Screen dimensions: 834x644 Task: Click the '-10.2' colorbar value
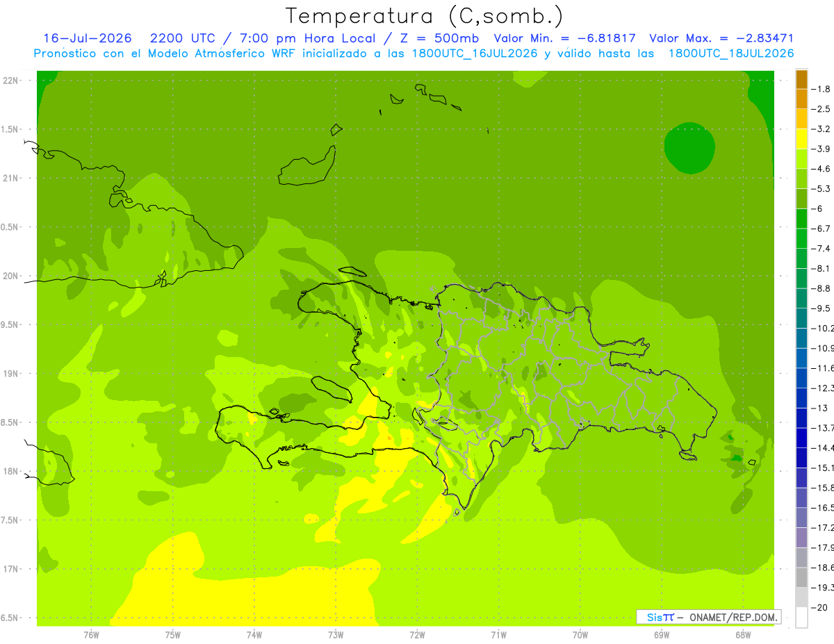tap(823, 328)
